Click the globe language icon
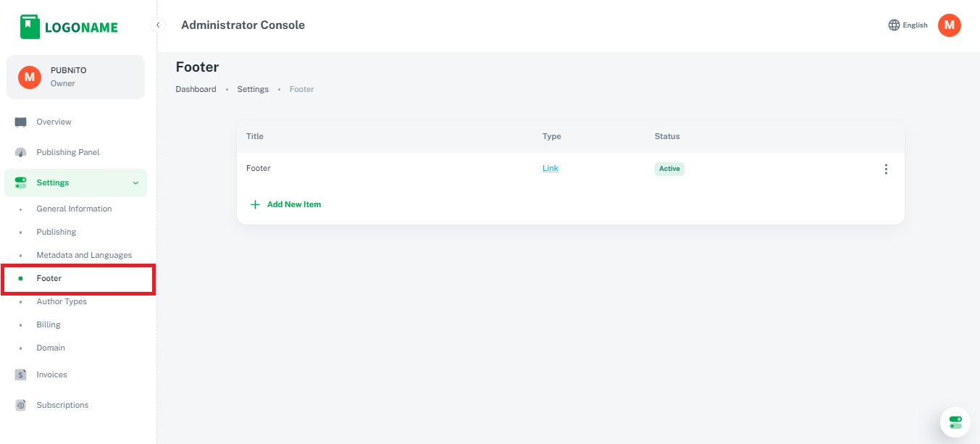This screenshot has height=444, width=980. (x=894, y=25)
